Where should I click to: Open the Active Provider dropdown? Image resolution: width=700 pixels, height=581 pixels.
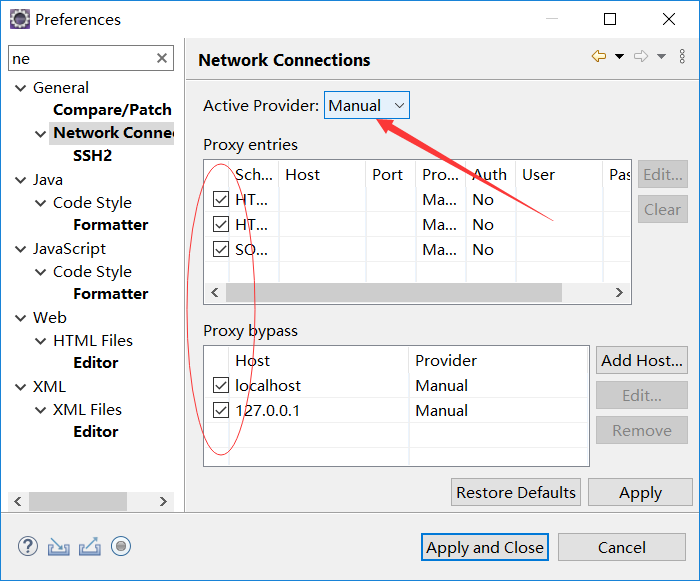(x=367, y=105)
